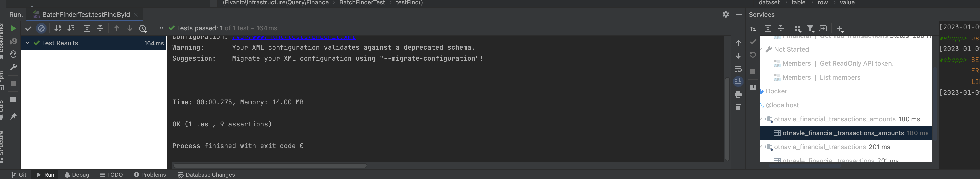Open Services filter dropdown
Screen dimensions: 980x179
[x=810, y=29]
